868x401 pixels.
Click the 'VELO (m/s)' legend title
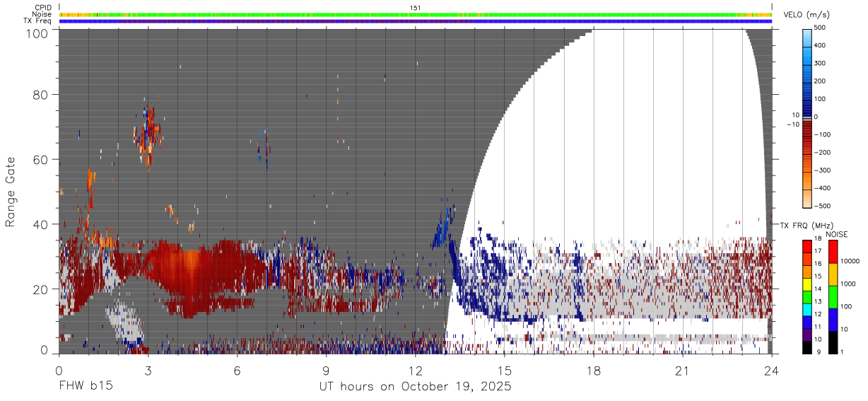point(805,15)
